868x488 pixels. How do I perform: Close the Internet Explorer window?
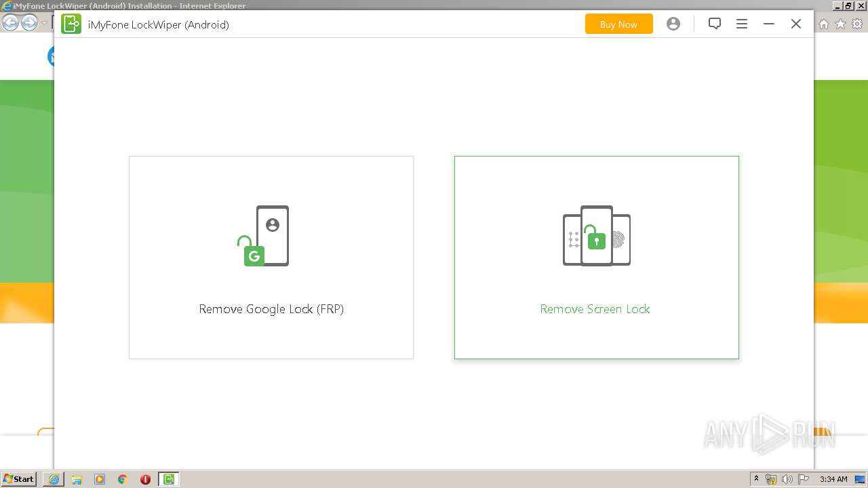(860, 5)
